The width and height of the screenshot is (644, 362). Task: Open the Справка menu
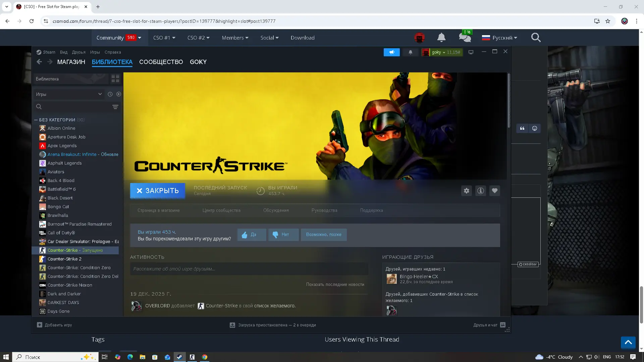113,52
